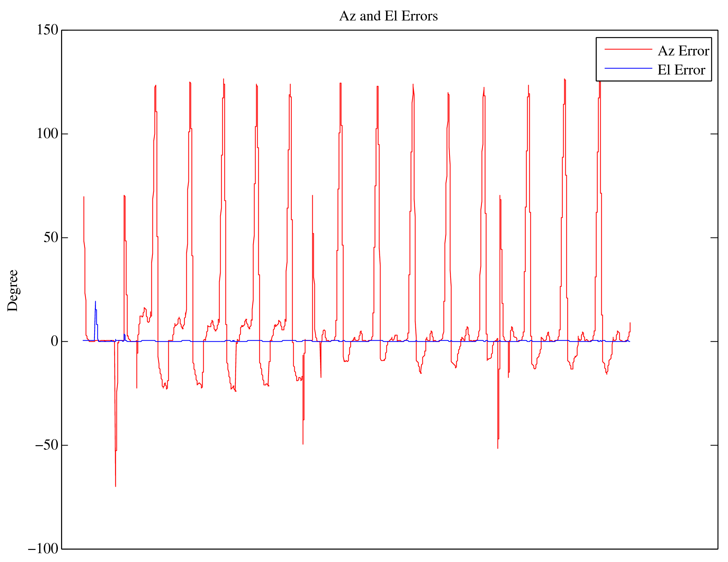Click the 50 y-axis tick label

[x=51, y=238]
